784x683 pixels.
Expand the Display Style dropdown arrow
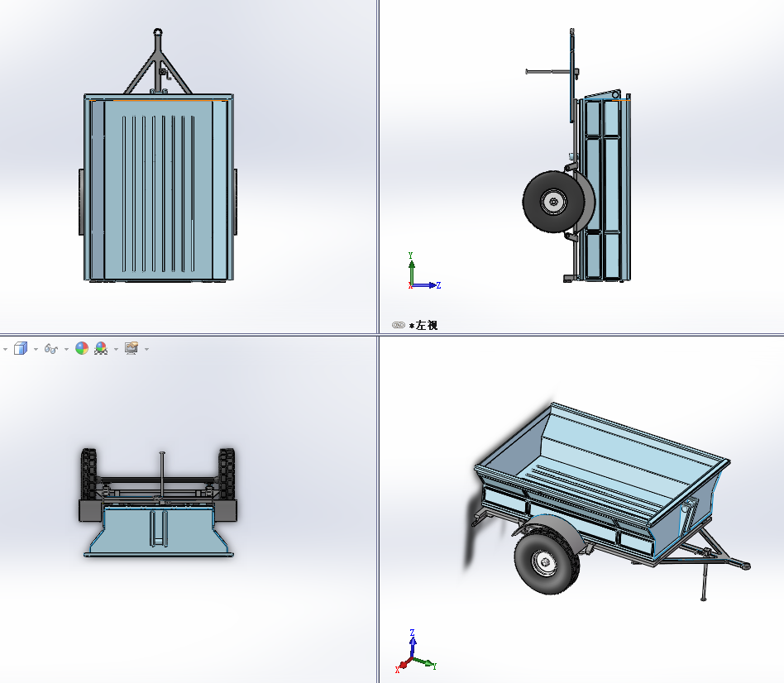pos(36,349)
